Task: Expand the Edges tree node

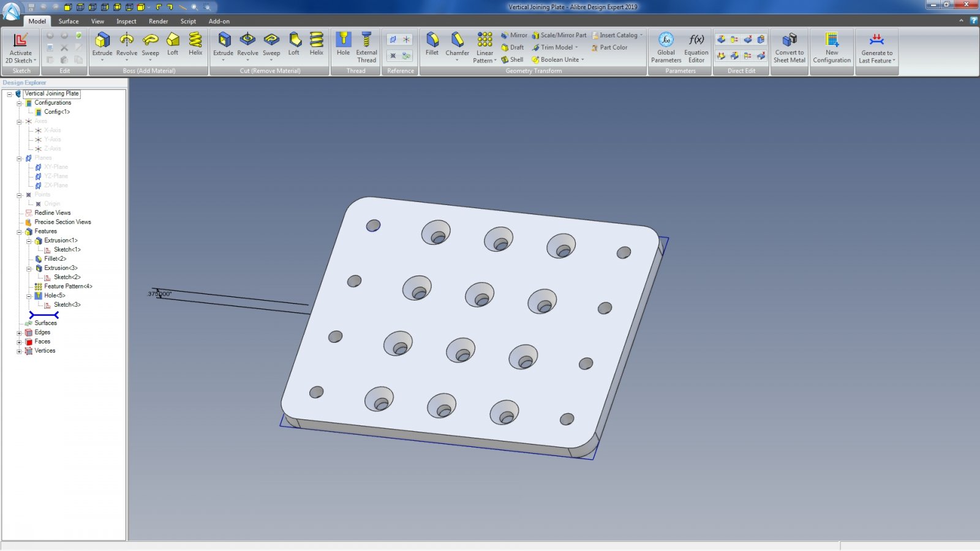Action: click(x=19, y=333)
